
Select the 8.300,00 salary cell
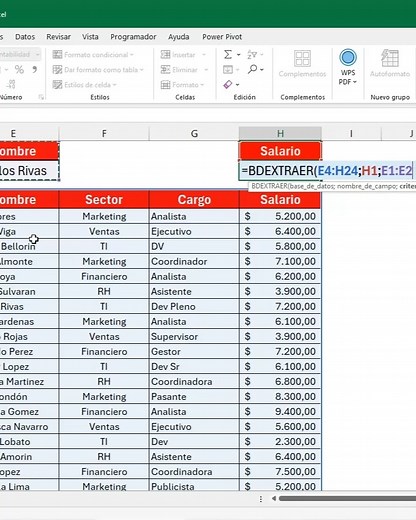[280, 396]
